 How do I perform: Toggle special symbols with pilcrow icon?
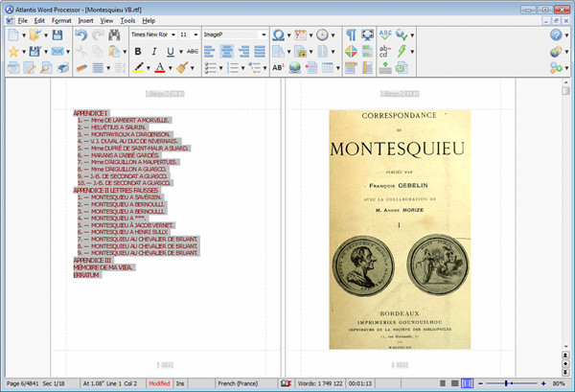pyautogui.click(x=351, y=35)
